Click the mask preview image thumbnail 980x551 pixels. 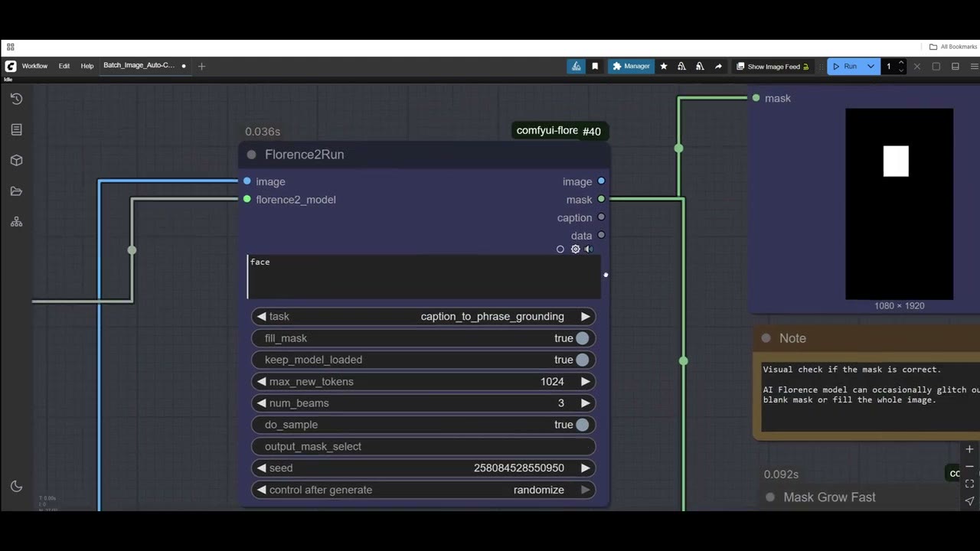[x=900, y=204]
